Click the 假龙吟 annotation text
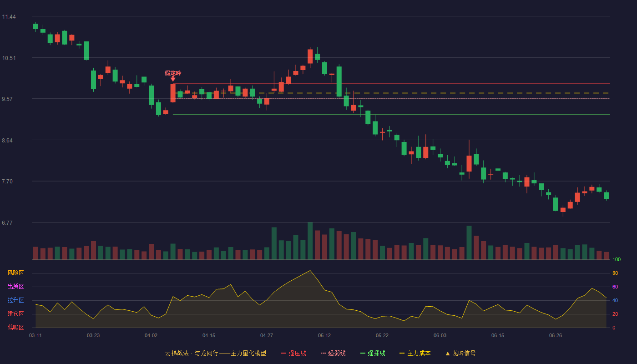Viewport: 637px width, 364px height. point(173,73)
